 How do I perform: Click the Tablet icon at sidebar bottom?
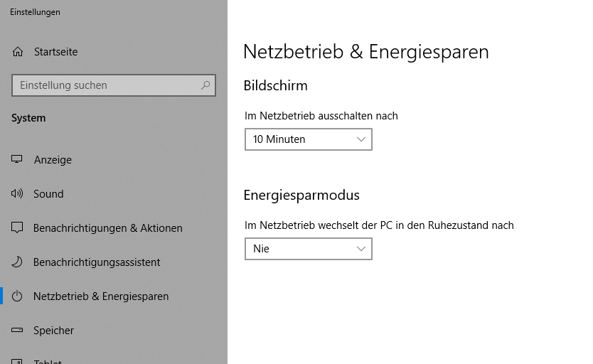coord(17,361)
